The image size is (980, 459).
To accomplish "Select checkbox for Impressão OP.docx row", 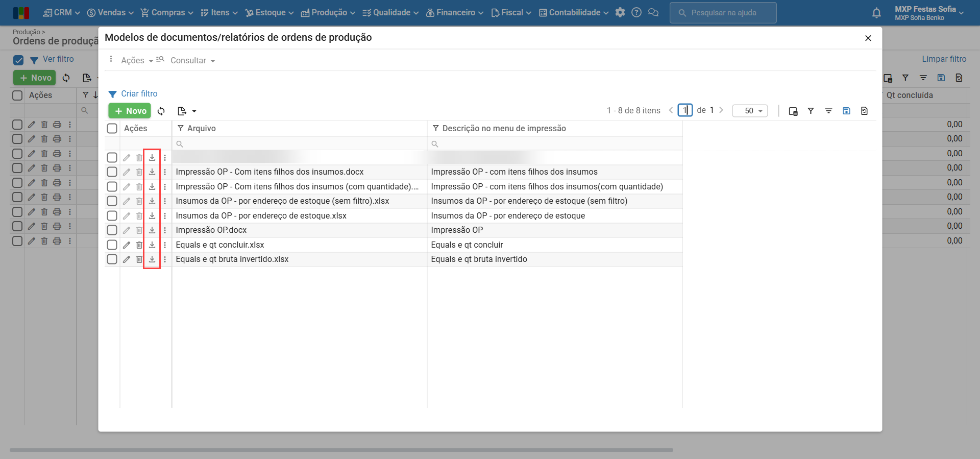I will [x=112, y=230].
